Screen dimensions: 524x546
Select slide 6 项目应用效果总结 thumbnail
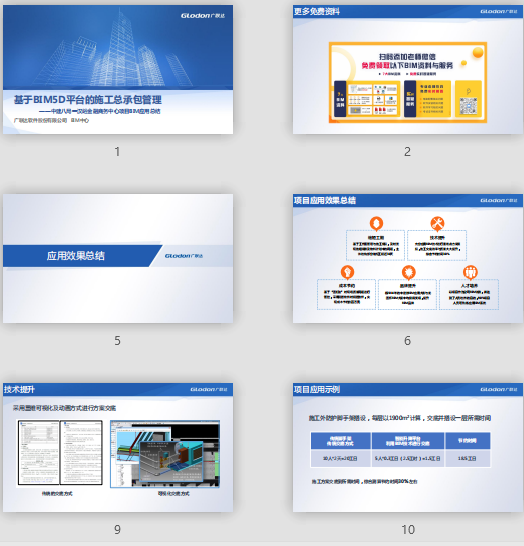pos(408,258)
